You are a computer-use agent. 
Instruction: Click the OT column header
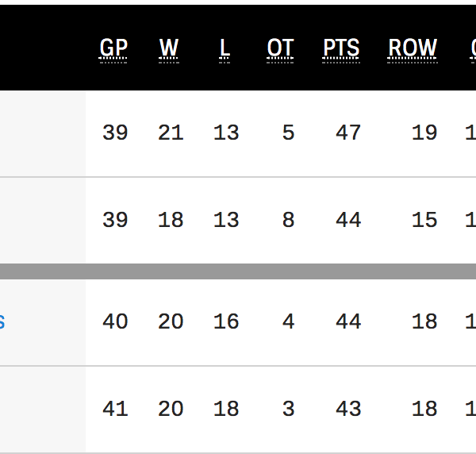[x=280, y=48]
